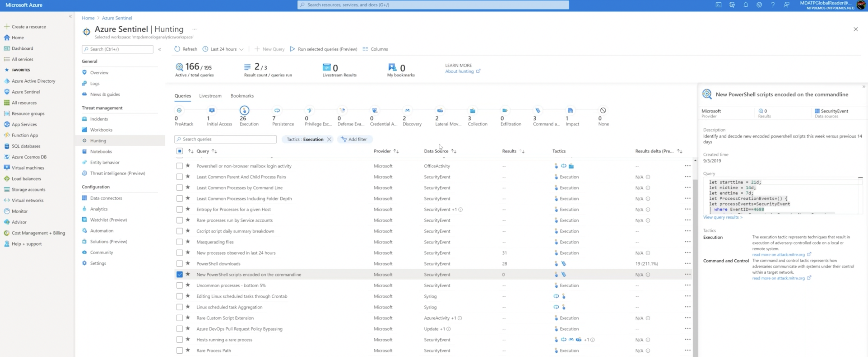Image resolution: width=868 pixels, height=357 pixels.
Task: Focus the Search queries field
Action: pyautogui.click(x=226, y=139)
